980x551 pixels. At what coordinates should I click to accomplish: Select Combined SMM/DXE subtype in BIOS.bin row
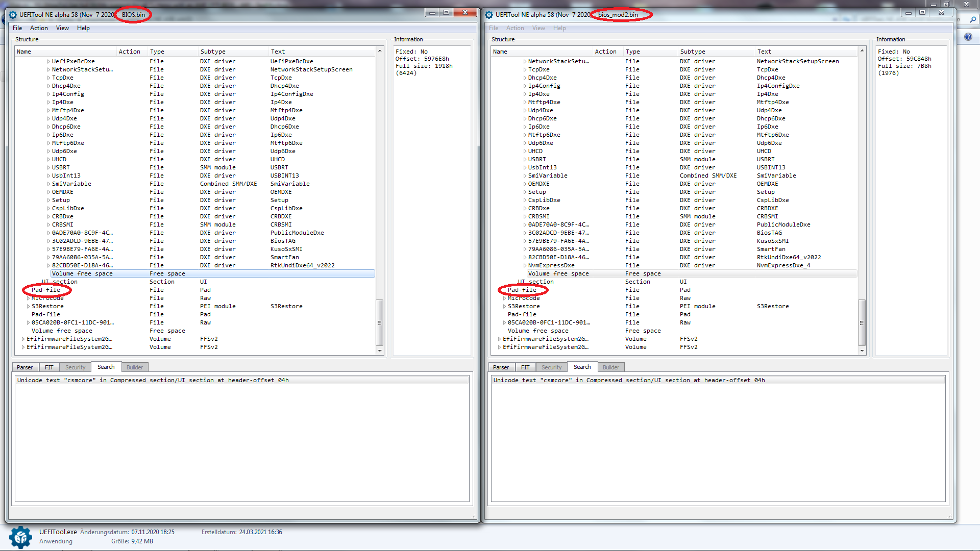tap(229, 184)
